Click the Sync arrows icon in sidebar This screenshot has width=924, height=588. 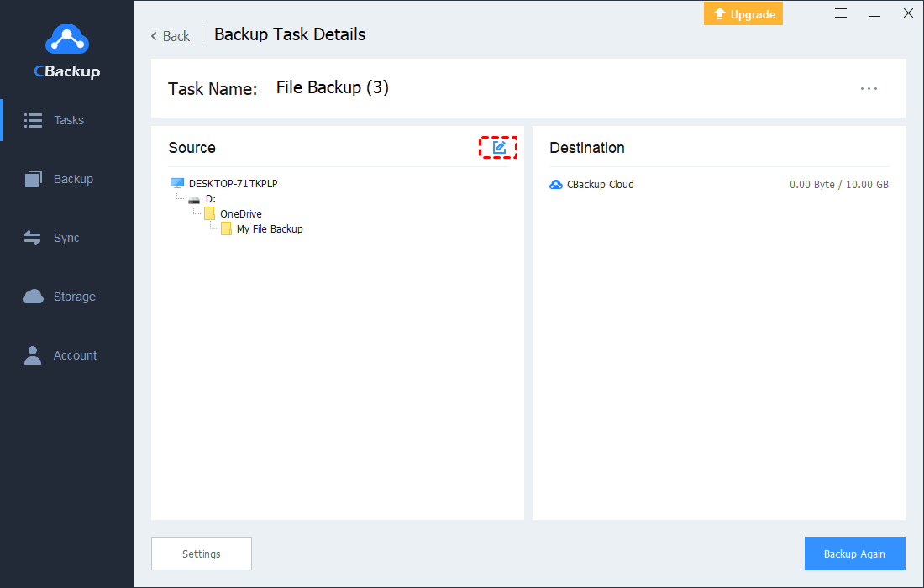point(34,238)
